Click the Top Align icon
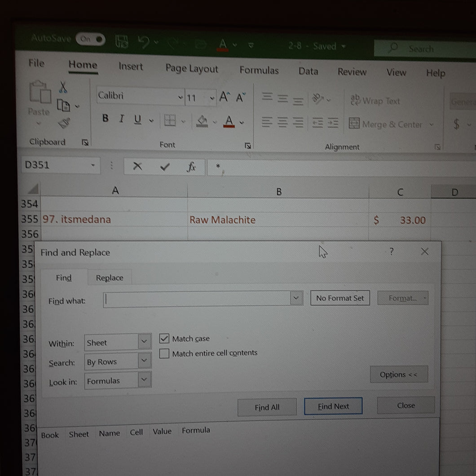The width and height of the screenshot is (476, 476). coord(267,97)
